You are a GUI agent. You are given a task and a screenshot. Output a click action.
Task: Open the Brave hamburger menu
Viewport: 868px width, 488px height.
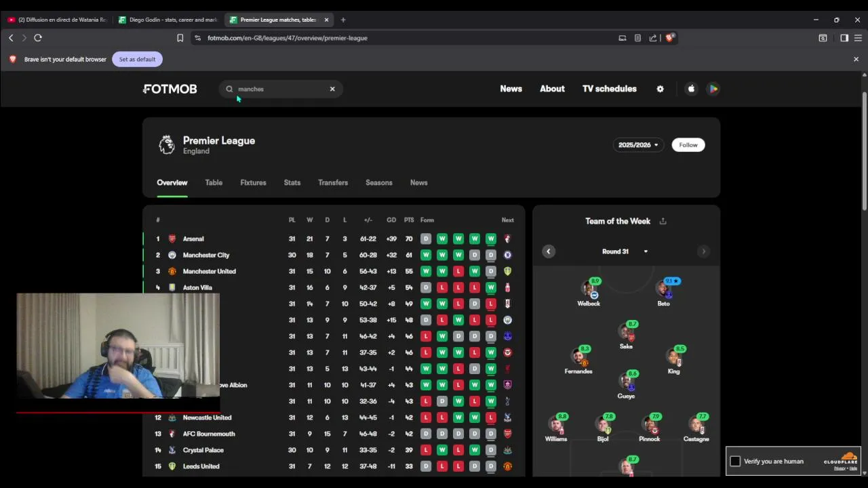[x=858, y=38]
